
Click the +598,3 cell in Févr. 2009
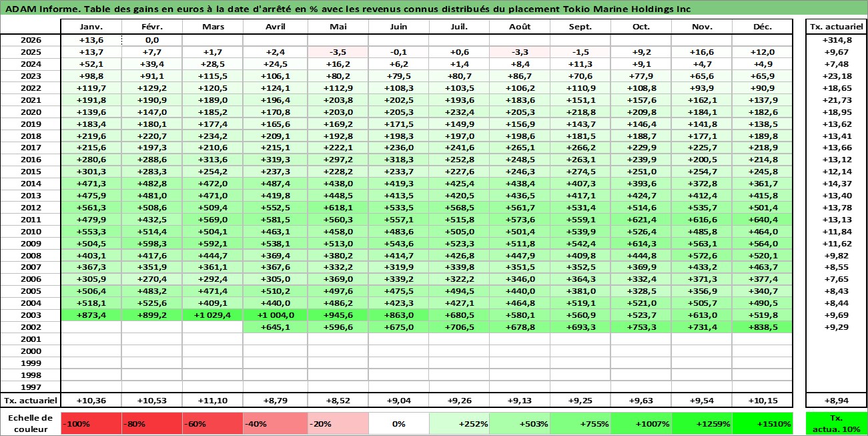coord(151,244)
